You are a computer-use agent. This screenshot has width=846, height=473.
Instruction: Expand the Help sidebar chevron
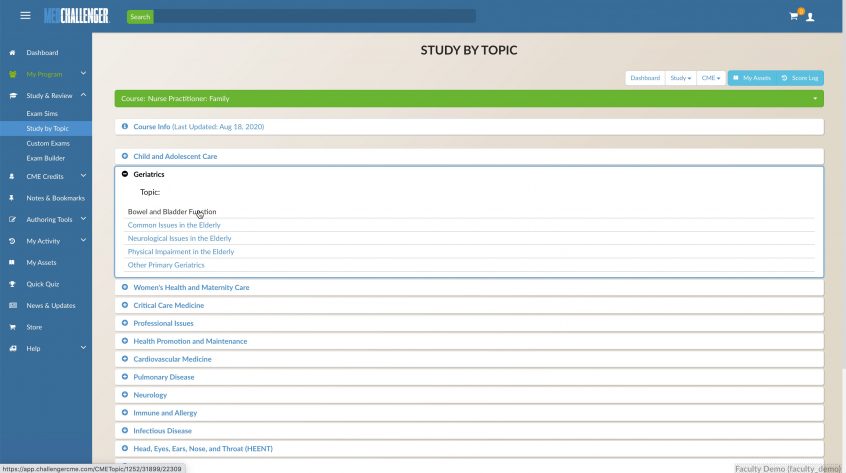[83, 348]
